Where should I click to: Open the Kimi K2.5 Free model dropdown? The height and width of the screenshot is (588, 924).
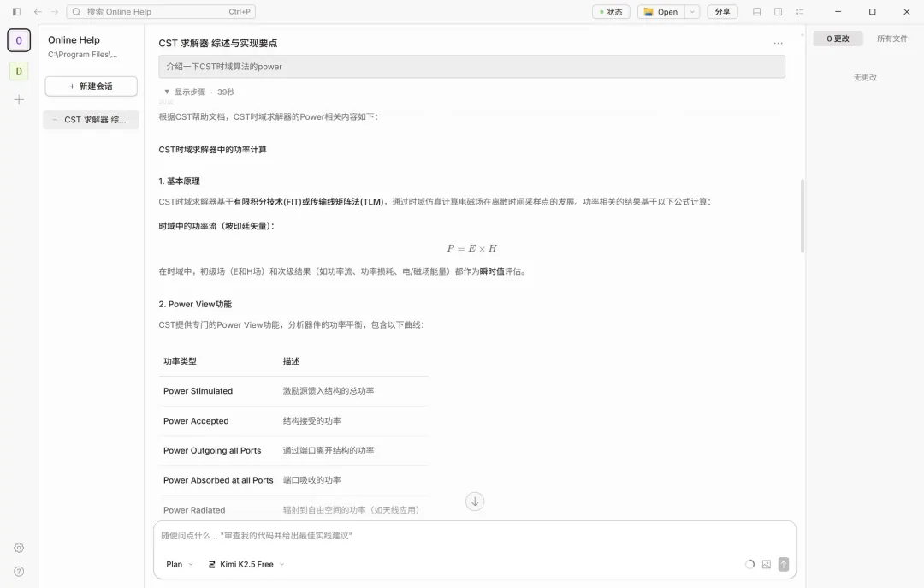(246, 564)
